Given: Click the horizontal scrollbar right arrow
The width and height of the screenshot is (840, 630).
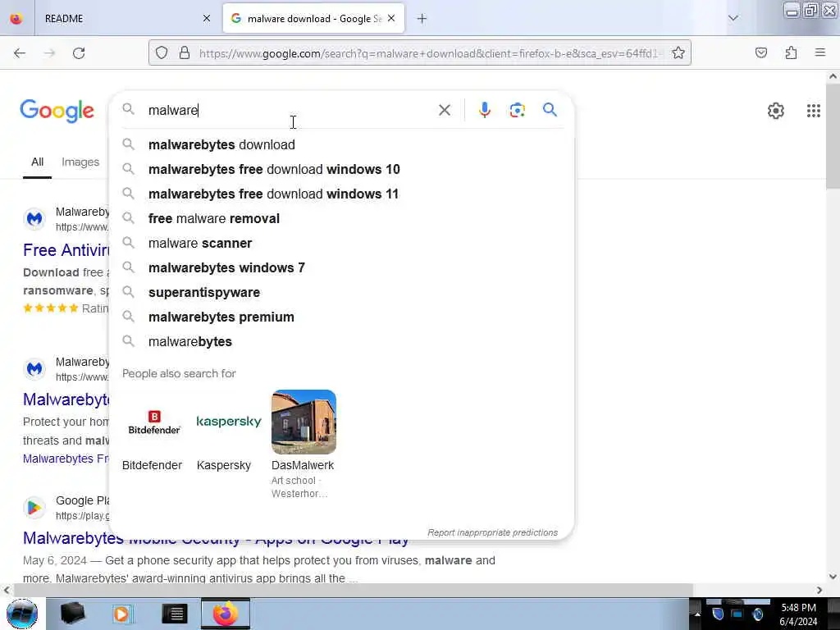Looking at the screenshot, I should click(819, 590).
